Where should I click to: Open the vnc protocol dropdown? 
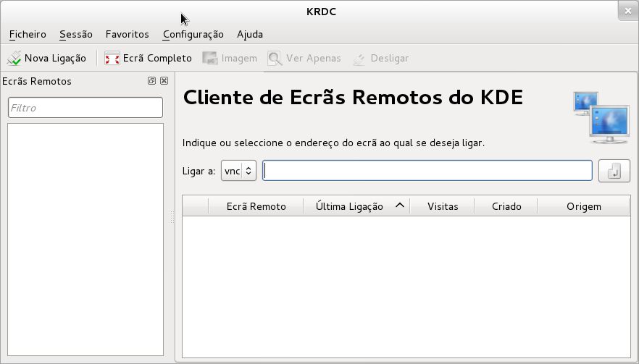click(238, 171)
